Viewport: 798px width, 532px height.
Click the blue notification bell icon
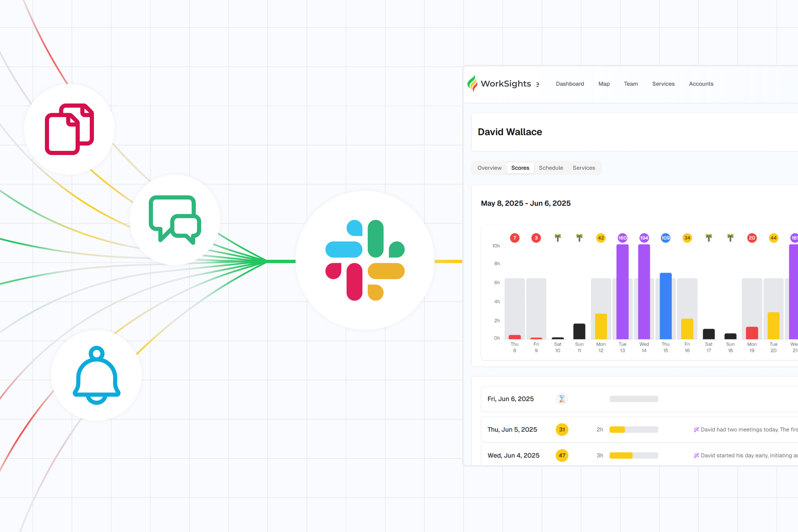97,375
